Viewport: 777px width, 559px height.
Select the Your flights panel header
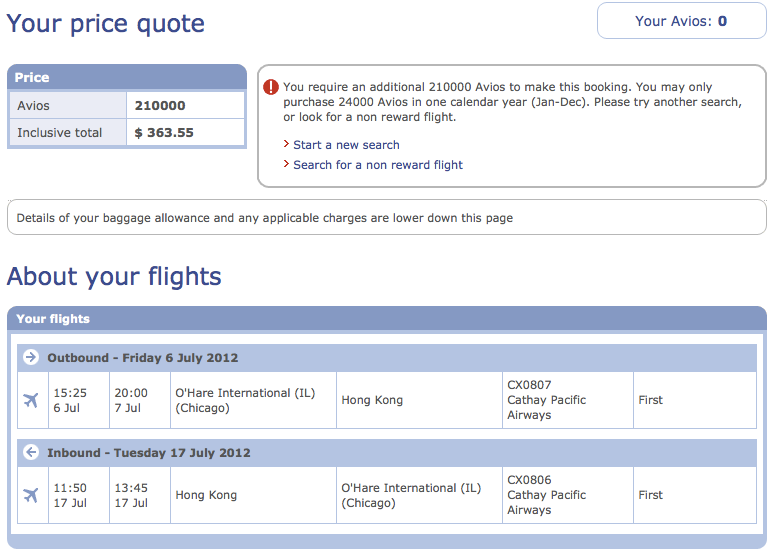(x=387, y=319)
